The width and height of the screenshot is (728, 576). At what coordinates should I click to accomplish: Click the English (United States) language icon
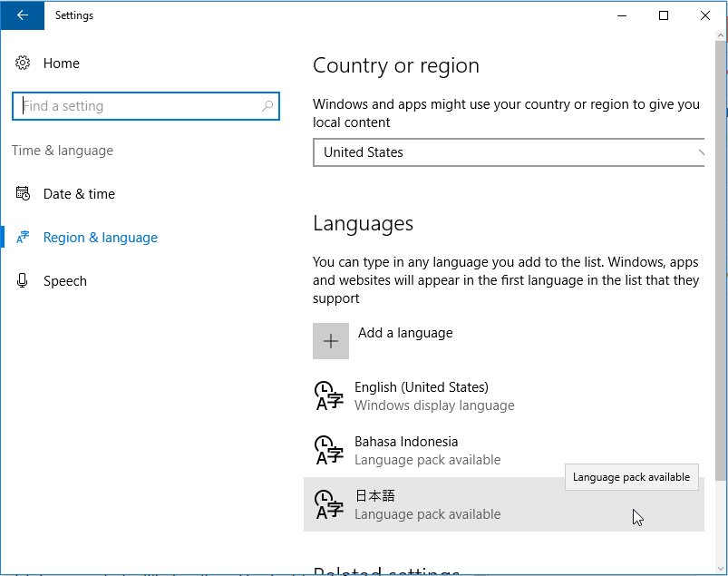click(x=329, y=395)
